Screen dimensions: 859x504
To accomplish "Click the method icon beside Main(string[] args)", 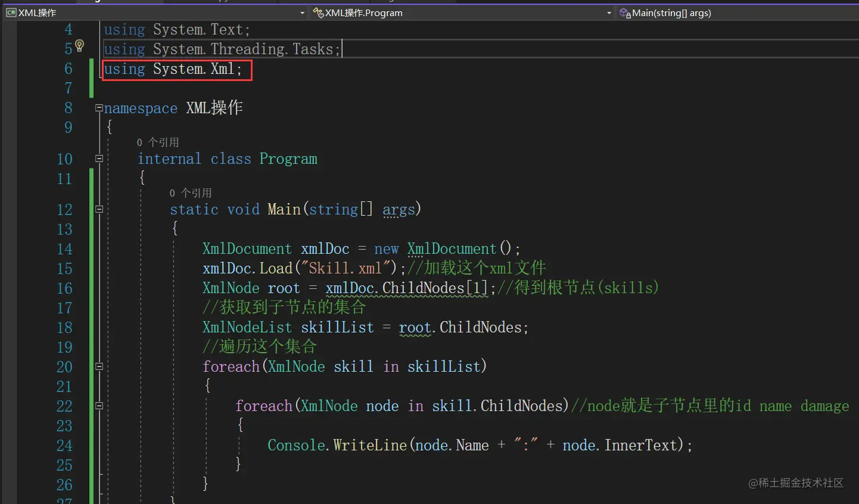I will point(624,13).
